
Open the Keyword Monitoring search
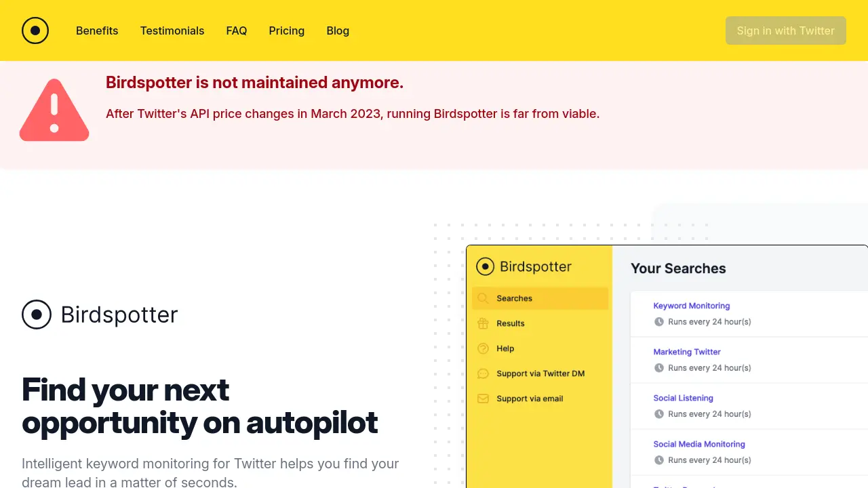click(692, 306)
